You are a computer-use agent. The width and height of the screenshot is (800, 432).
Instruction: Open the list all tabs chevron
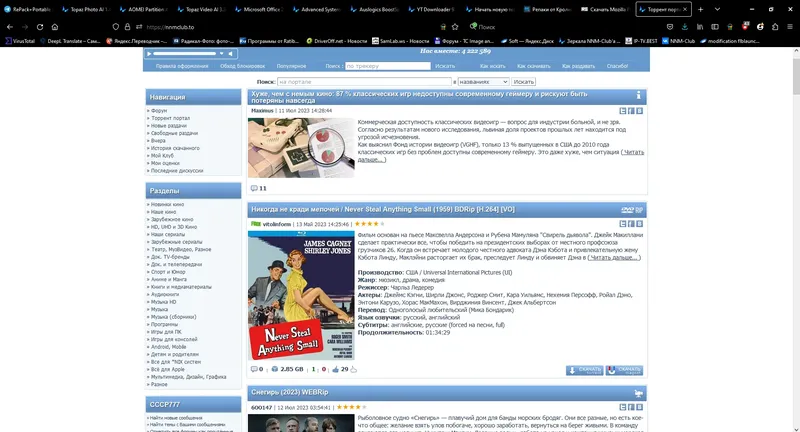(x=717, y=9)
